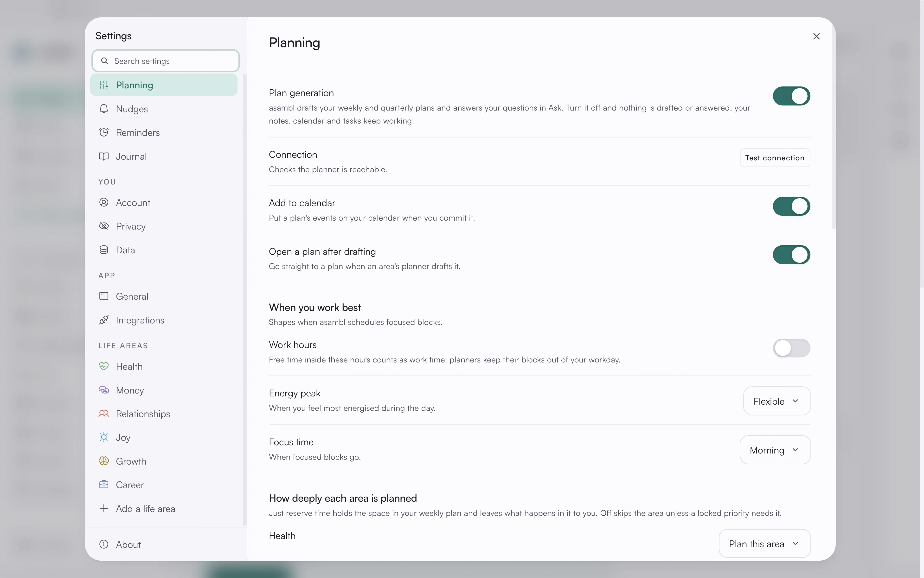Disable the Add to calendar switch

pos(791,206)
